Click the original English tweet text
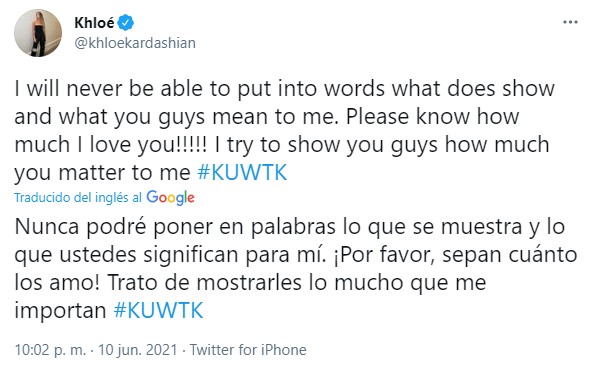Image resolution: width=594 pixels, height=369 pixels. tap(284, 131)
